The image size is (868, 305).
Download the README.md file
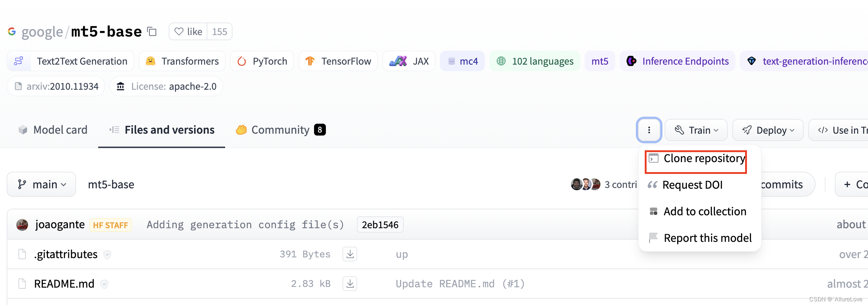(349, 284)
